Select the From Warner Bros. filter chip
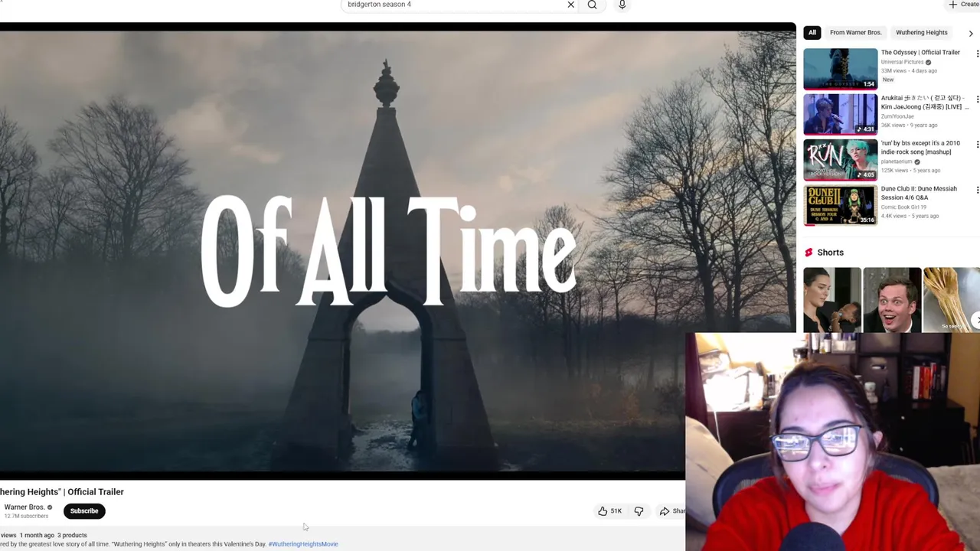This screenshot has width=980, height=551. 855,32
